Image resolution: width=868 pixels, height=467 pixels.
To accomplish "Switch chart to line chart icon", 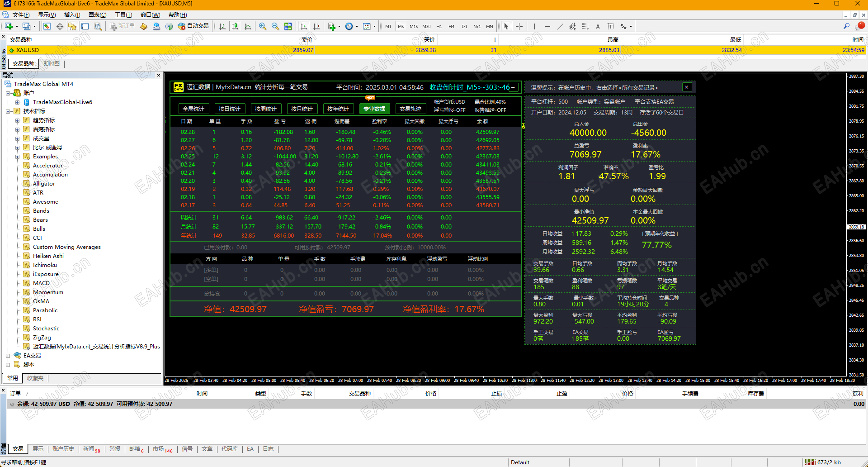I will pos(248,26).
